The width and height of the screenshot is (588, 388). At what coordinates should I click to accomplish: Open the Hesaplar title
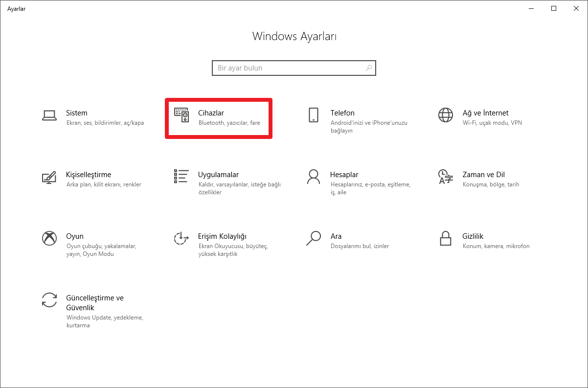(x=344, y=175)
